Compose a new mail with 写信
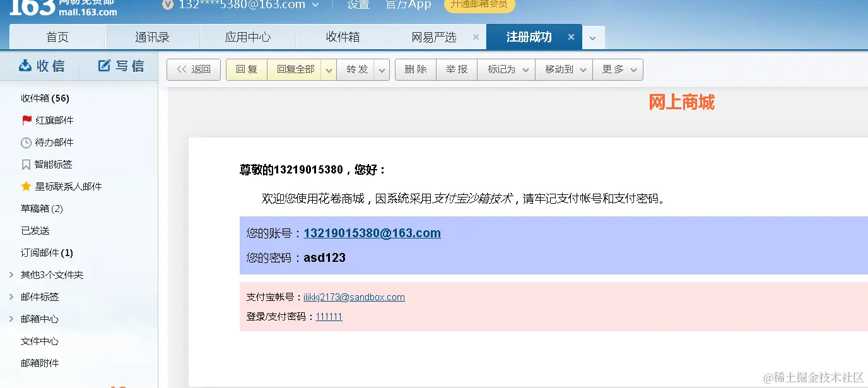Screen dimensions: 868x388 coord(121,66)
